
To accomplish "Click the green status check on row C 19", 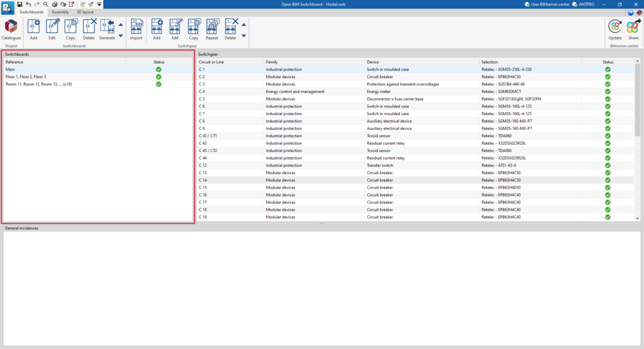I will point(608,217).
